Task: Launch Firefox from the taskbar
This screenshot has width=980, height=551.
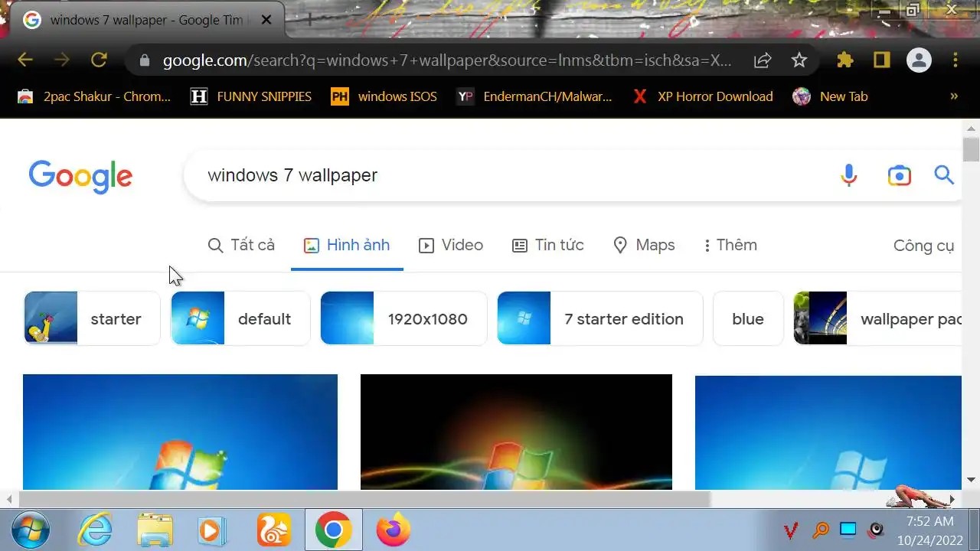Action: coord(393,530)
